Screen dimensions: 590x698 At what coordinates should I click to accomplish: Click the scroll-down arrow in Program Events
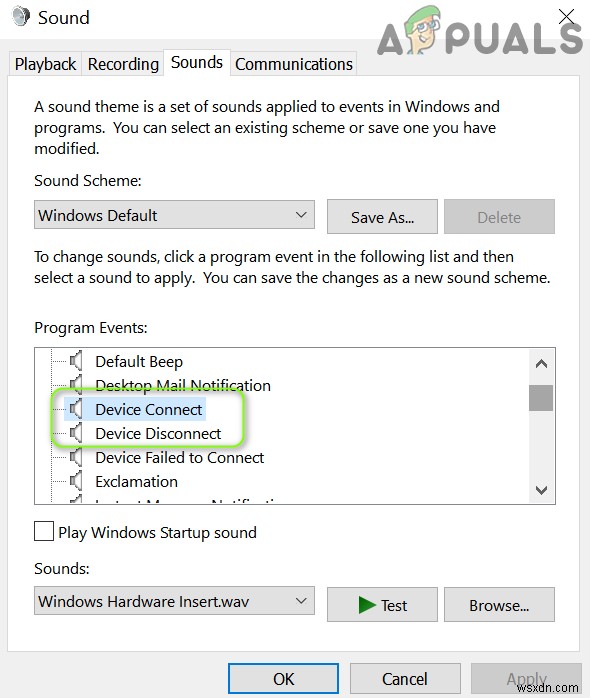pyautogui.click(x=541, y=490)
